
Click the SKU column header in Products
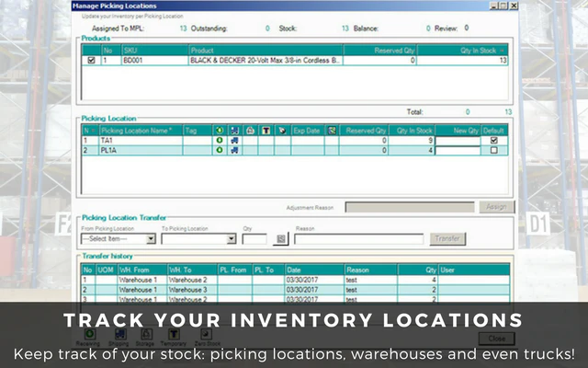click(x=155, y=51)
